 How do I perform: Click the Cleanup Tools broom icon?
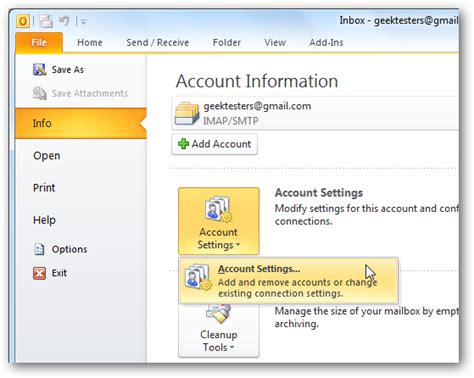click(219, 314)
